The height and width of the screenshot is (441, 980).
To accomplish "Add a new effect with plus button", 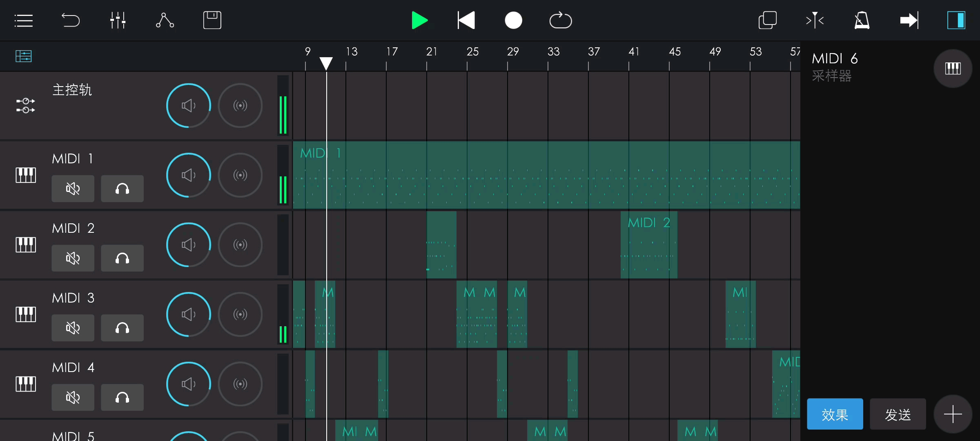I will coord(953,414).
